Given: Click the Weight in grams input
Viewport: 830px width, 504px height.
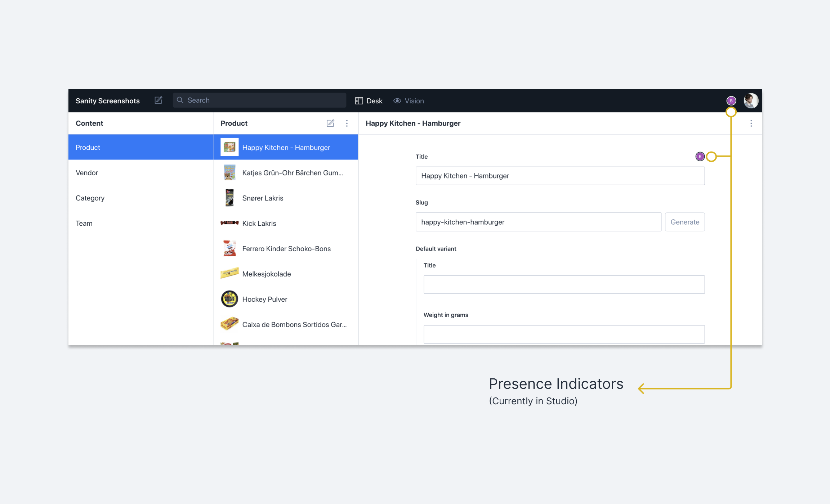Looking at the screenshot, I should [564, 334].
